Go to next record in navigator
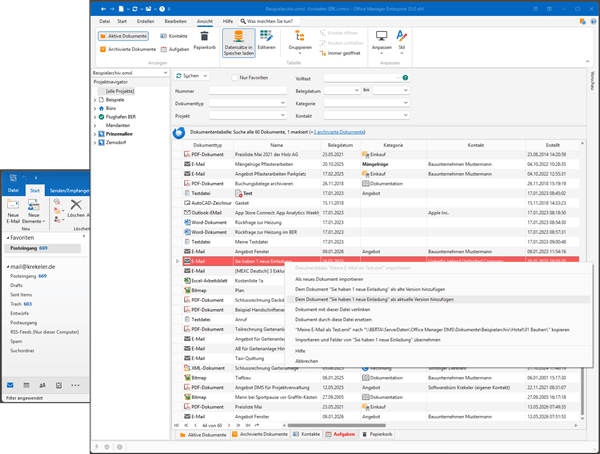The width and height of the screenshot is (600, 454). (229, 425)
